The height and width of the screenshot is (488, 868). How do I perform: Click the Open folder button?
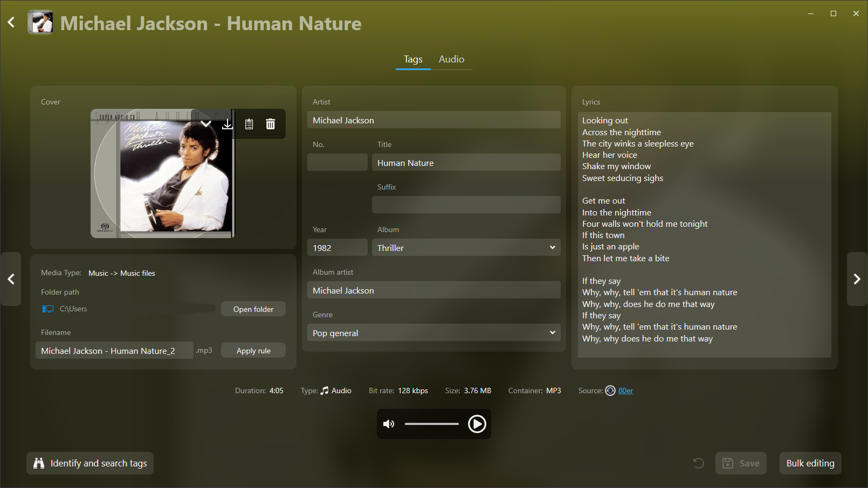(253, 309)
